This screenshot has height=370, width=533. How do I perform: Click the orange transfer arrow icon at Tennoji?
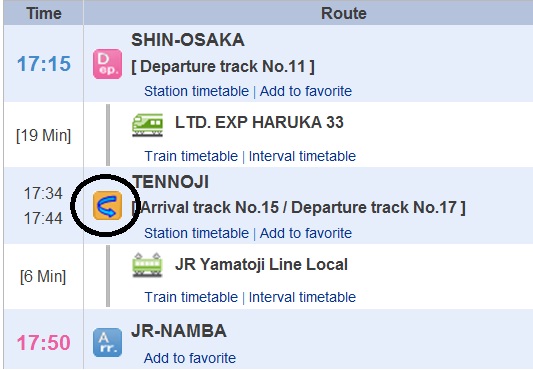click(107, 205)
